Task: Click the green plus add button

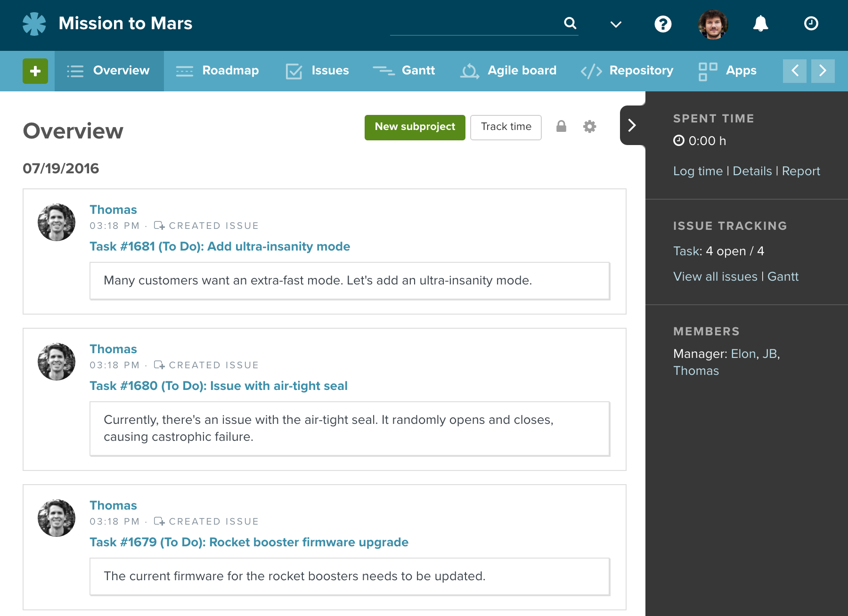Action: coord(35,71)
